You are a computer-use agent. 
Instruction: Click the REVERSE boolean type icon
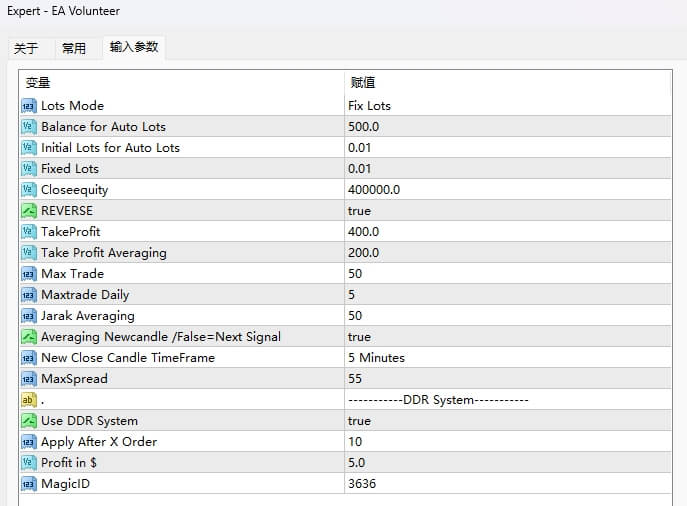click(x=28, y=211)
